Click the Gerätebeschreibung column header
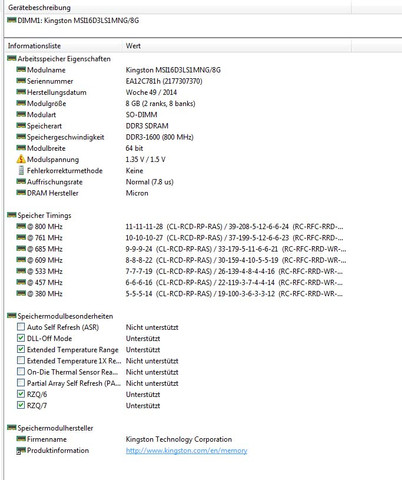Screen dimensions: 402x480 [178, 7]
